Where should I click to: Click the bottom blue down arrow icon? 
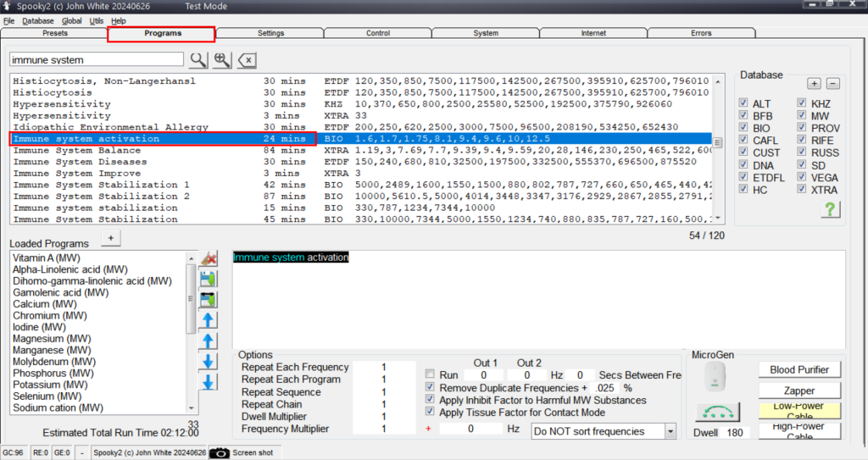tap(208, 382)
